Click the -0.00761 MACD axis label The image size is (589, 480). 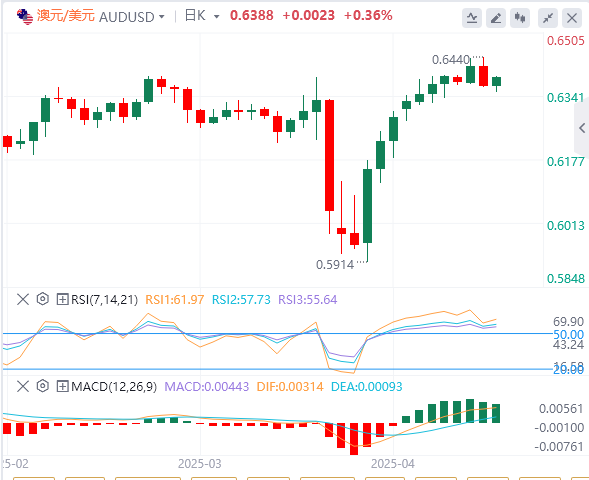559,447
